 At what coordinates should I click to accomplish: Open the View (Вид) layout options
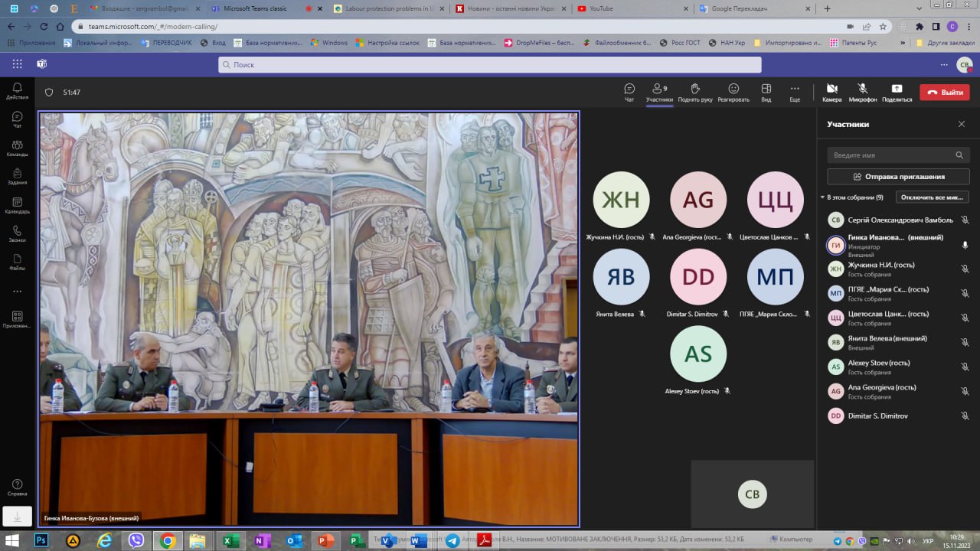point(766,92)
